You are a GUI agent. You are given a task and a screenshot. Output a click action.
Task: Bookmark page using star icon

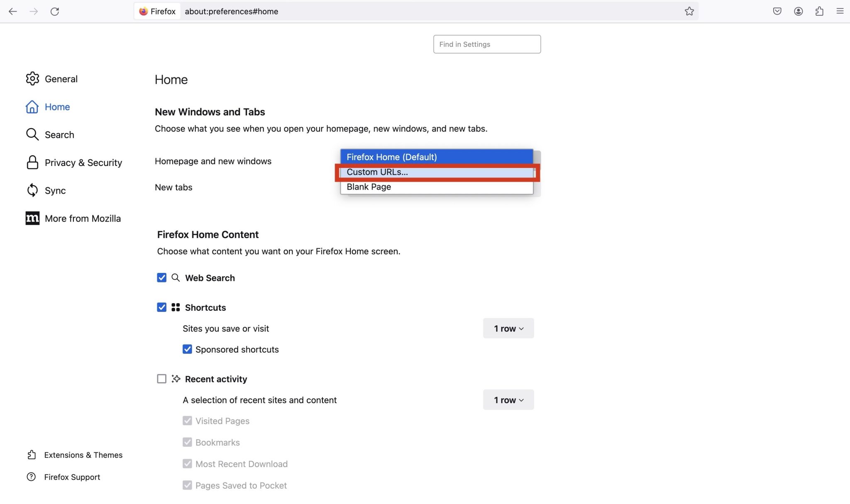689,11
